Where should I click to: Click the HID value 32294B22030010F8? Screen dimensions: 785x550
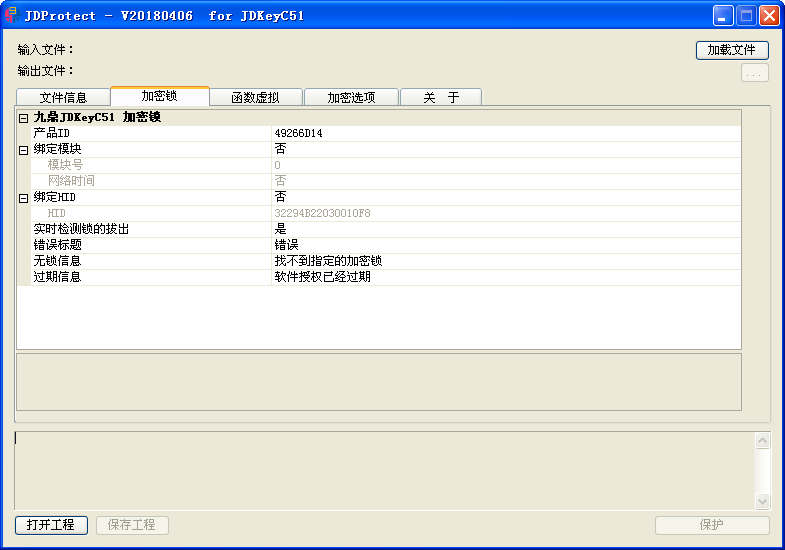[322, 213]
